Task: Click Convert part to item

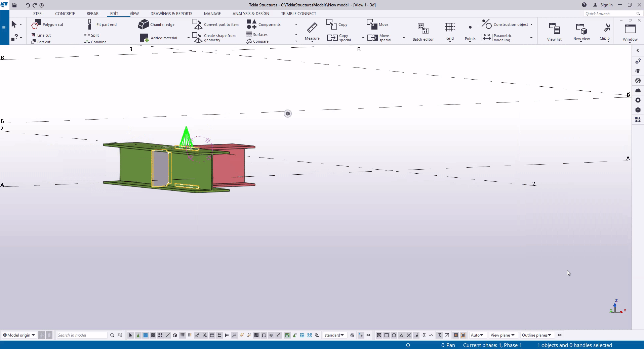Action: [x=215, y=25]
